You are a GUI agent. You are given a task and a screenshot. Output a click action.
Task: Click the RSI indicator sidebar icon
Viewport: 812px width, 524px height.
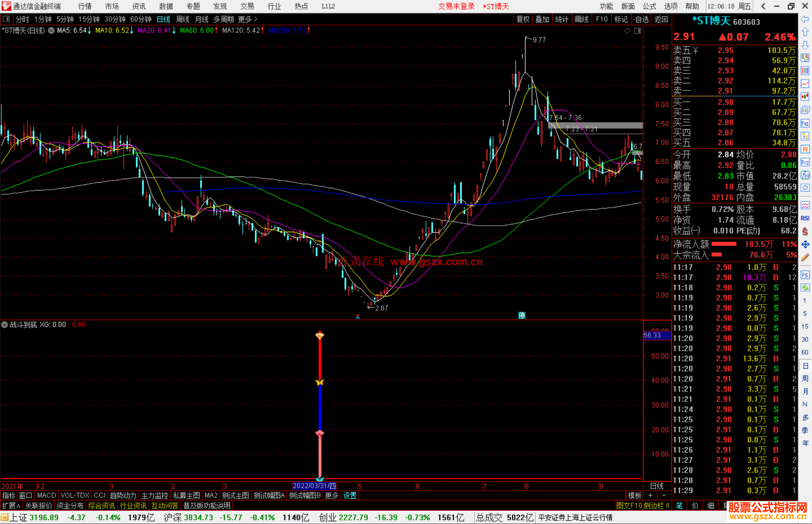click(805, 218)
